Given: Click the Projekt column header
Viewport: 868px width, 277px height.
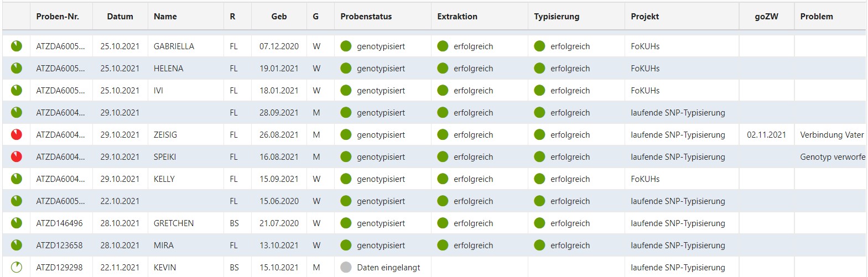Looking at the screenshot, I should pyautogui.click(x=645, y=17).
